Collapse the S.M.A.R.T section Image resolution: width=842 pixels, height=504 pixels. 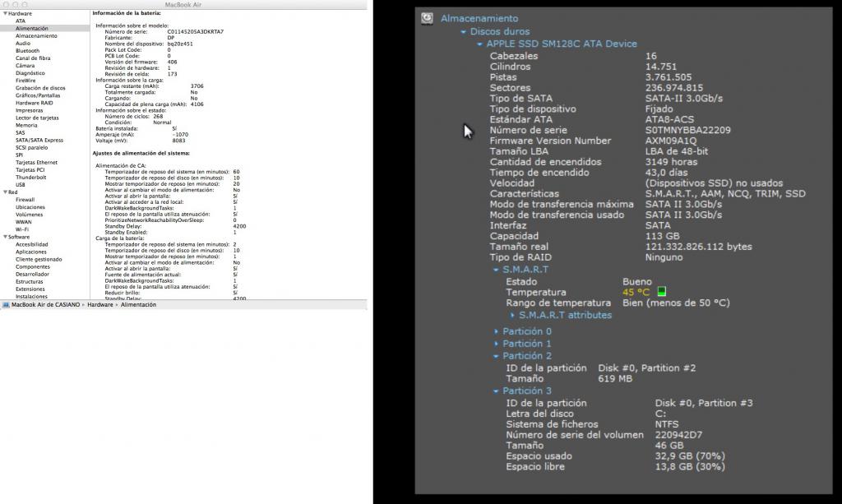pyautogui.click(x=496, y=270)
